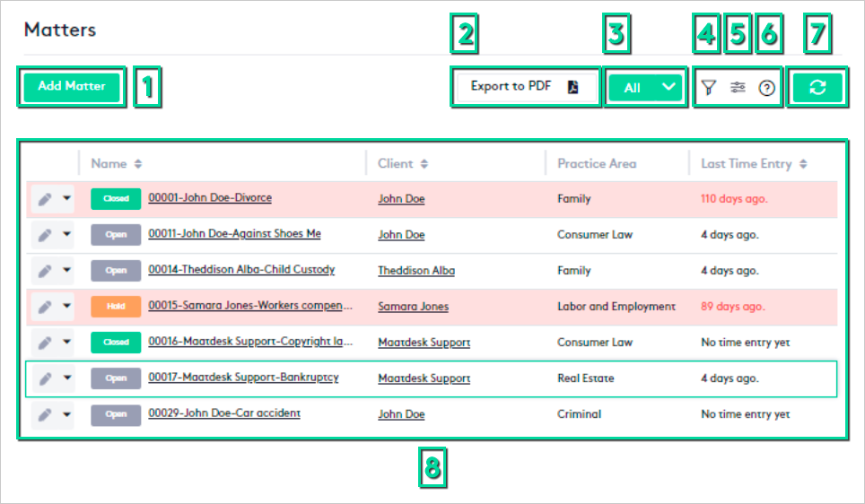
Task: Export matters list to PDF
Action: tap(525, 88)
